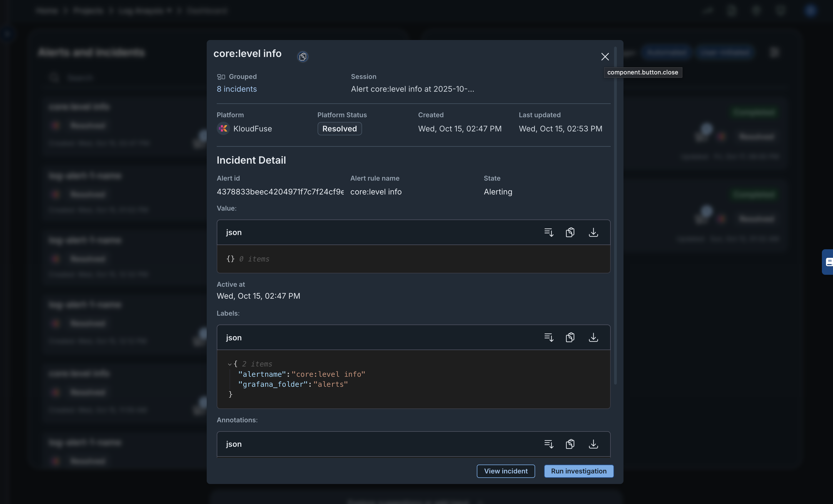Copy the Annotations json content
833x504 pixels.
(570, 444)
